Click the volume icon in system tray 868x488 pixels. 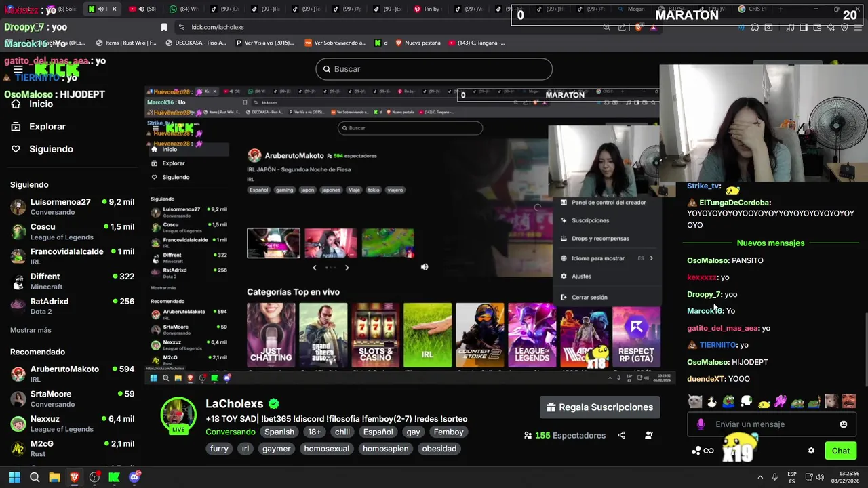coord(821,477)
